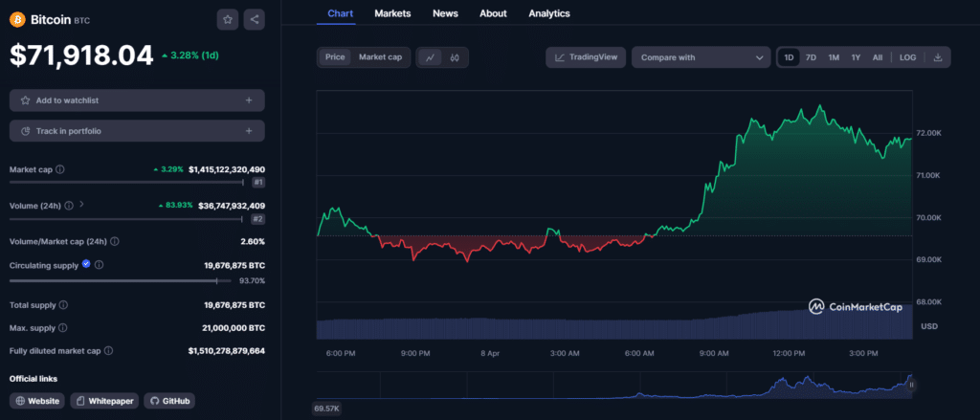Click the Circulating supply 93.70% progress bar

(x=122, y=281)
